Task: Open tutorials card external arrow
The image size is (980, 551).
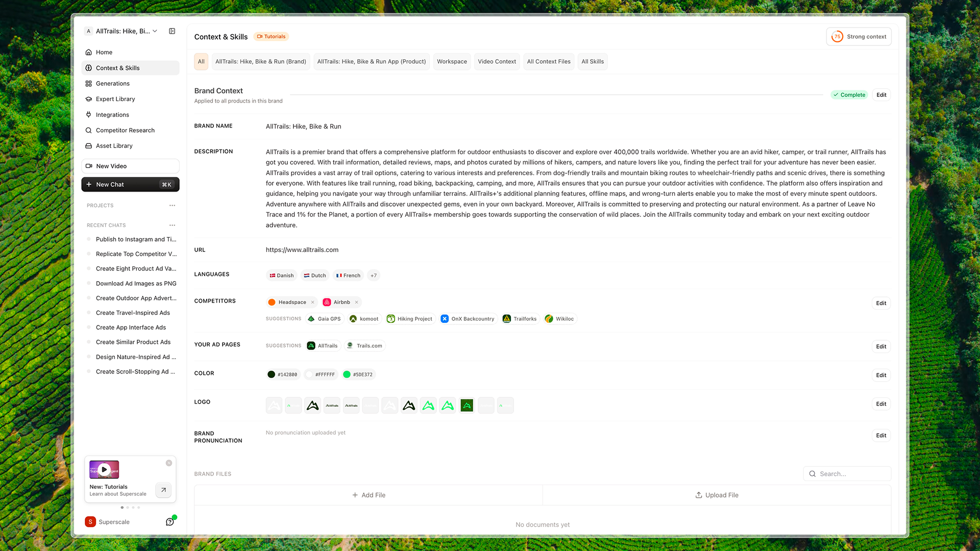Action: click(163, 490)
